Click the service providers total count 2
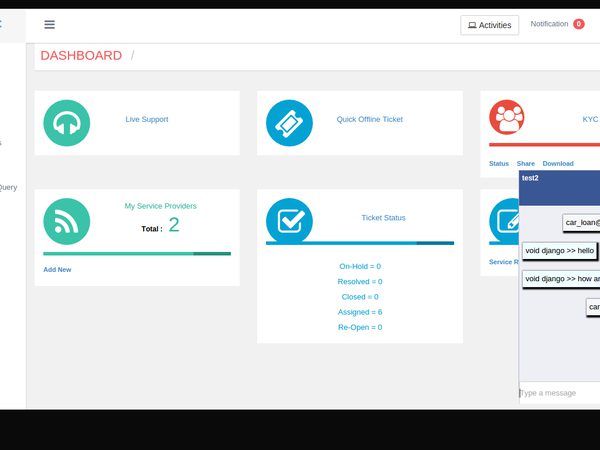The image size is (600, 450). 174,225
